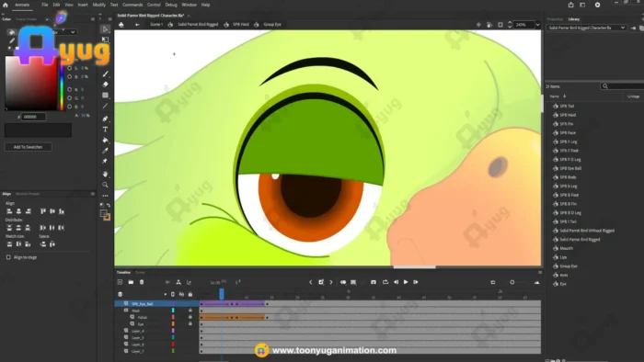Screen dimensions: 644x362
Task: Select the Text tool in toolbar
Action: click(105, 130)
